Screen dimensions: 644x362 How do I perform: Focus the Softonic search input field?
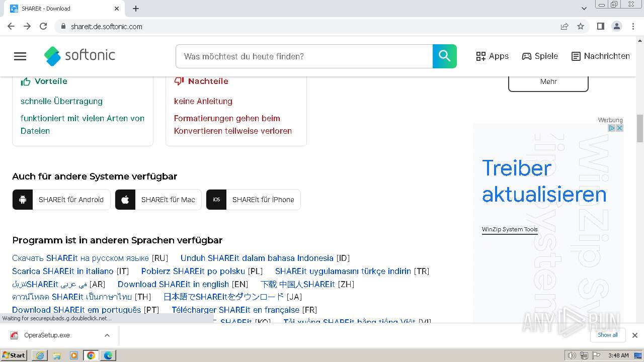pos(304,56)
